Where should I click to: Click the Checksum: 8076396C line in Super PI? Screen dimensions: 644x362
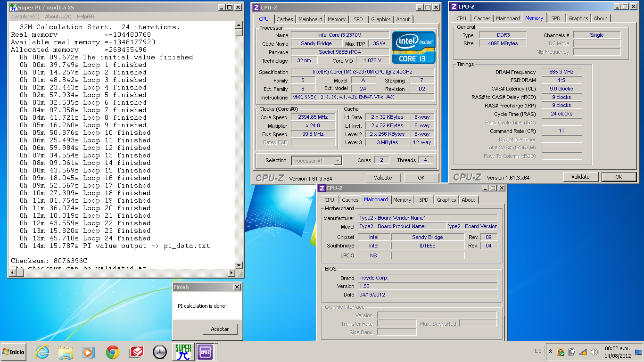[49, 261]
